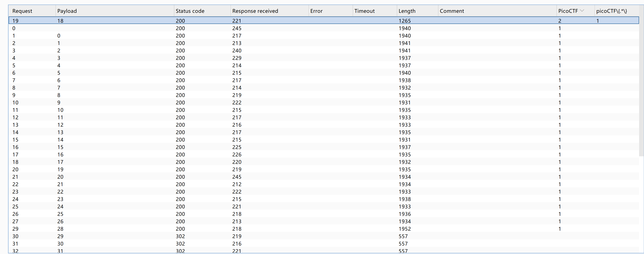Image resolution: width=644 pixels, height=254 pixels.
Task: Click length 1938 in request 7 row
Action: [404, 80]
